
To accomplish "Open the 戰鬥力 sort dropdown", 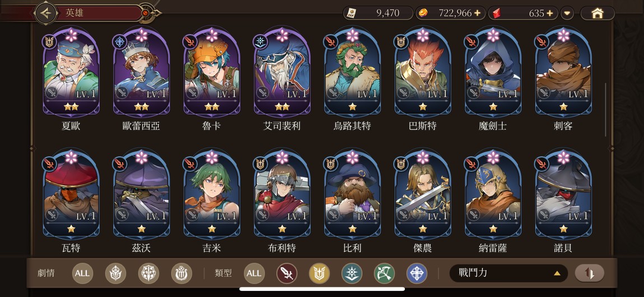I will 508,273.
